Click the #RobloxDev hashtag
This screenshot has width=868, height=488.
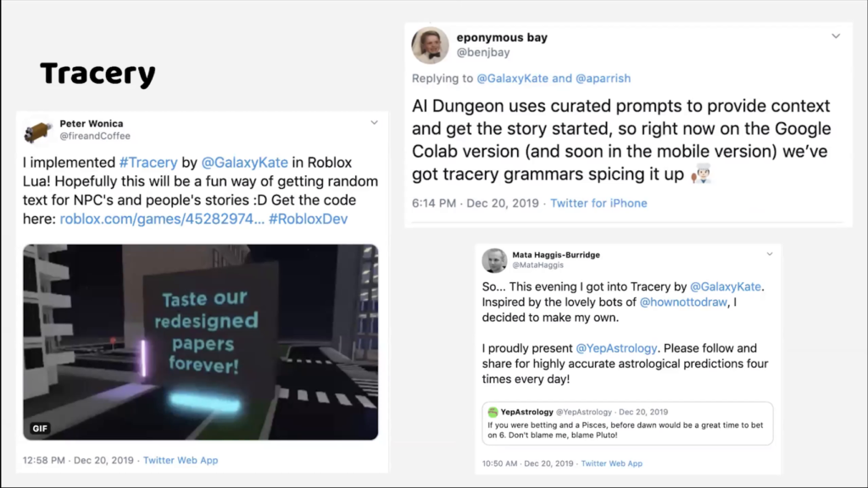point(309,219)
